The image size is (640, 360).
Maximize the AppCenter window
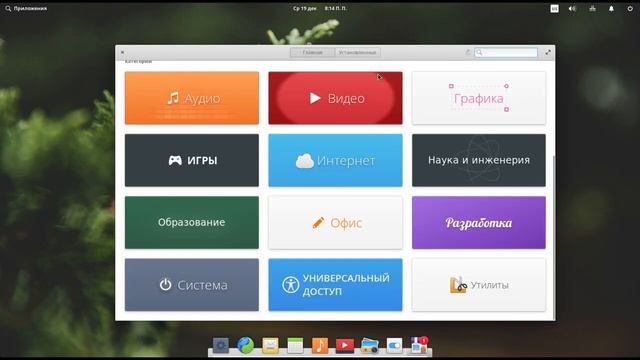point(548,52)
